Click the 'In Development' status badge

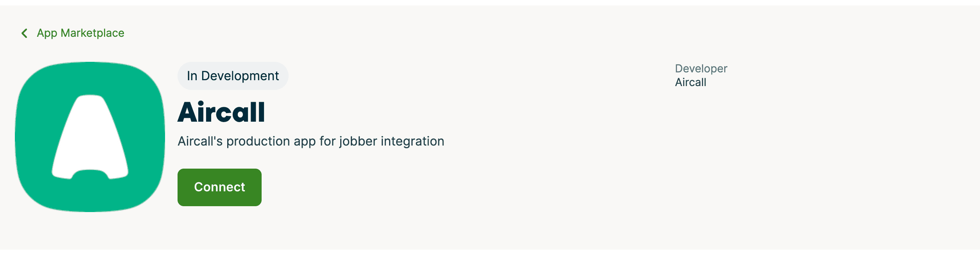coord(233,76)
